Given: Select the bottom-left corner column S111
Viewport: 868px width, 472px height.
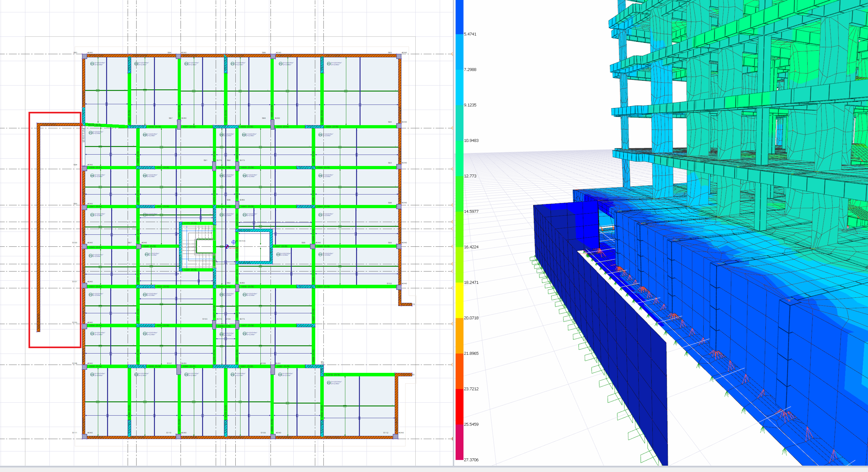Looking at the screenshot, I should pos(84,436).
